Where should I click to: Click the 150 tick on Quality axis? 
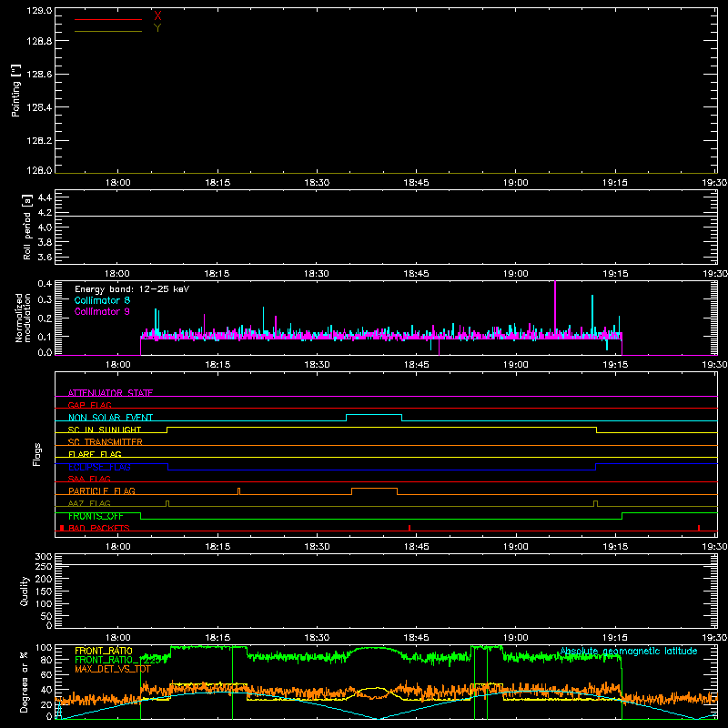pyautogui.click(x=44, y=591)
